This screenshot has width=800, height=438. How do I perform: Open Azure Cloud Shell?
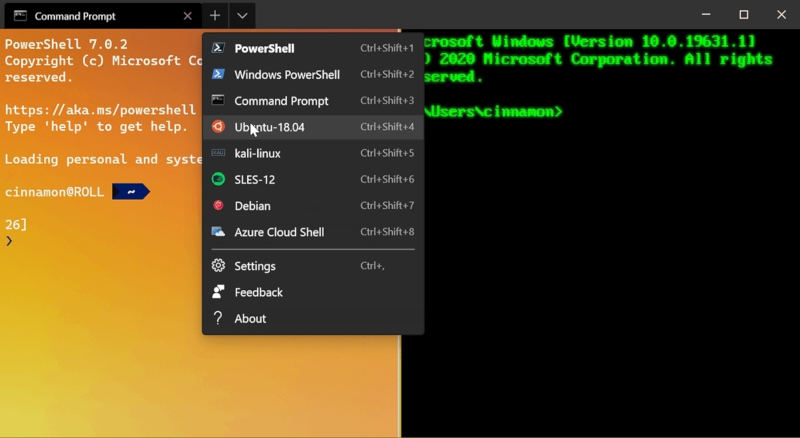(x=313, y=232)
